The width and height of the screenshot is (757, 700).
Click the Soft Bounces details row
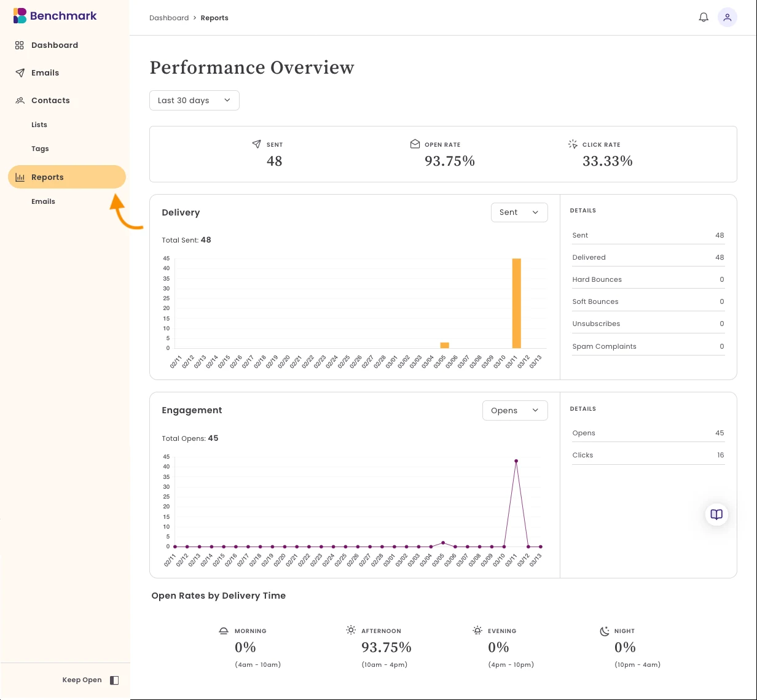(648, 301)
